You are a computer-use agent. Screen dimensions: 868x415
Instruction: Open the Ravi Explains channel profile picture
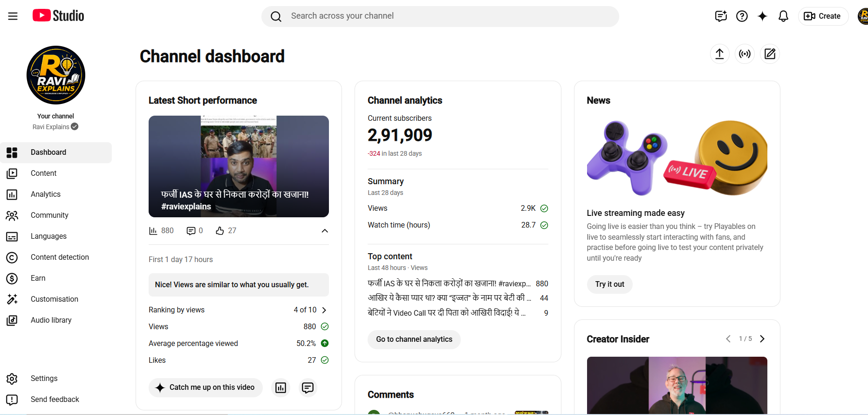point(56,75)
